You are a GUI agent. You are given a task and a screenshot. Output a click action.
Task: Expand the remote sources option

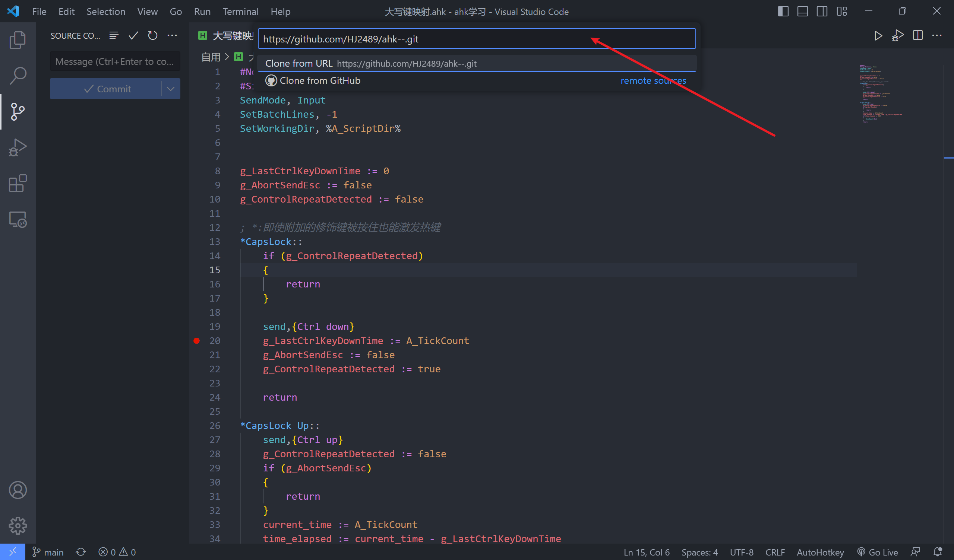[x=653, y=80]
